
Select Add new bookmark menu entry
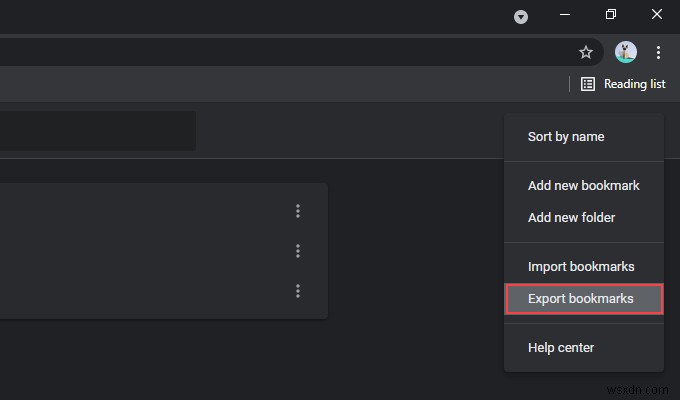pos(584,186)
